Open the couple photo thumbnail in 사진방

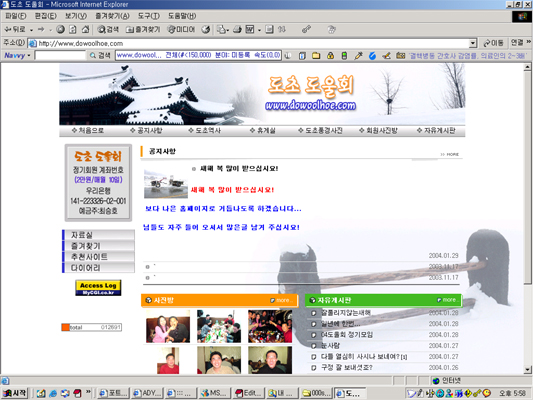click(x=168, y=326)
